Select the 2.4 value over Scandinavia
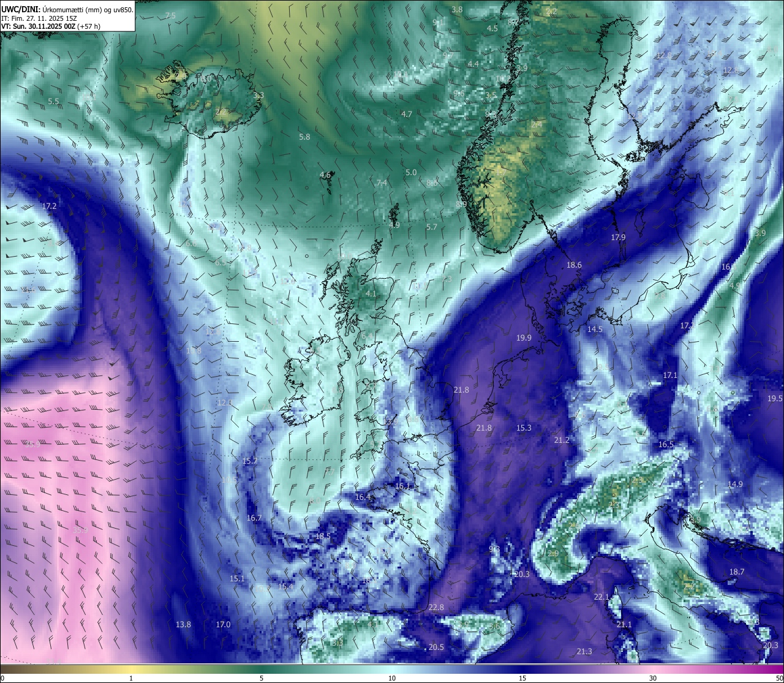The image size is (784, 683). coord(537,125)
